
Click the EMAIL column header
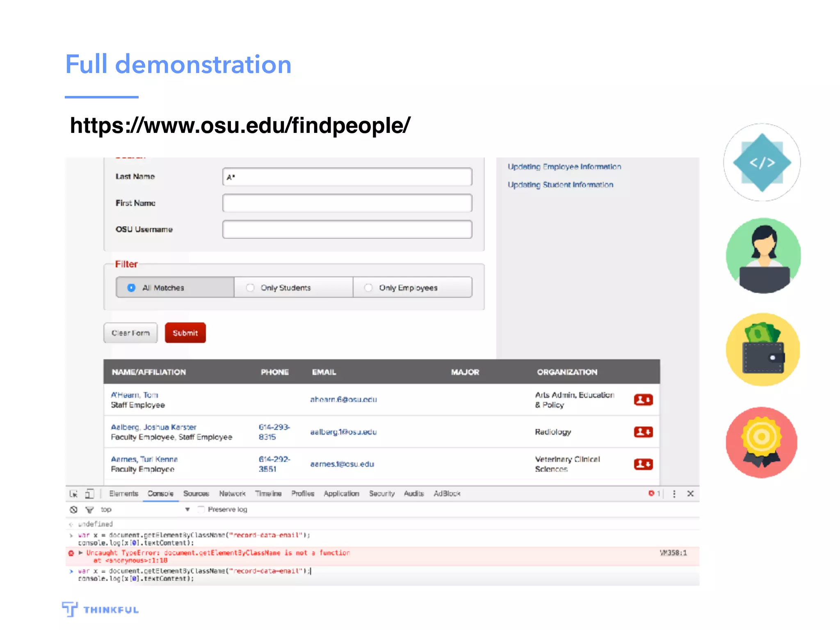point(324,372)
